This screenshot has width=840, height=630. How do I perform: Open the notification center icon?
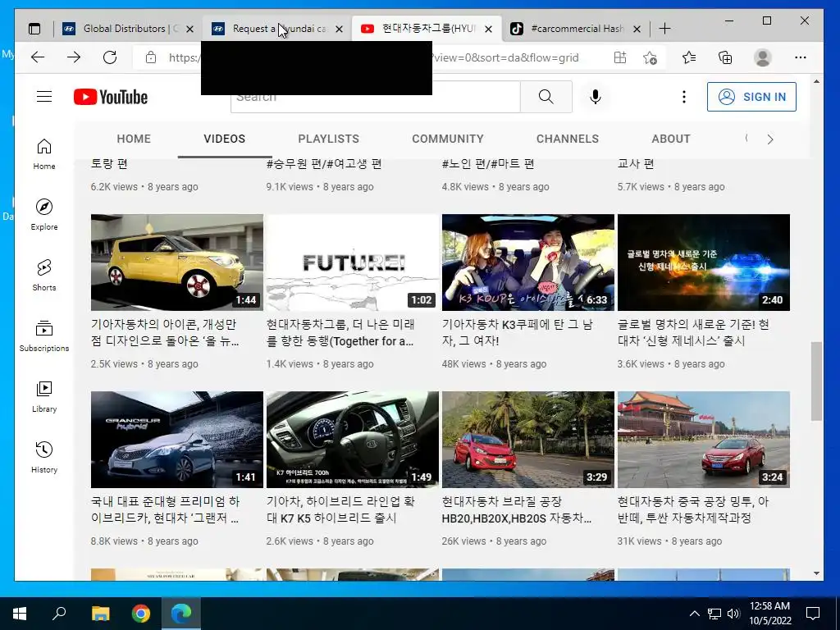pyautogui.click(x=813, y=614)
